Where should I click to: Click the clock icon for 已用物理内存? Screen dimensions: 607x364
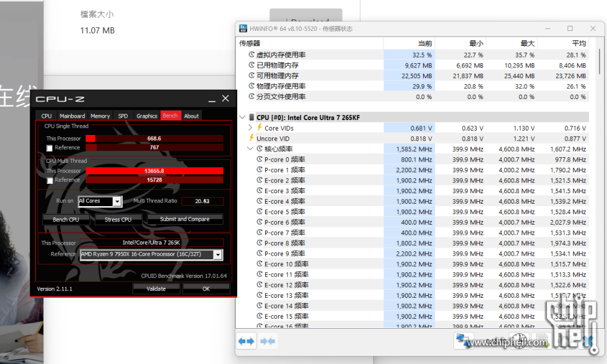[x=251, y=65]
